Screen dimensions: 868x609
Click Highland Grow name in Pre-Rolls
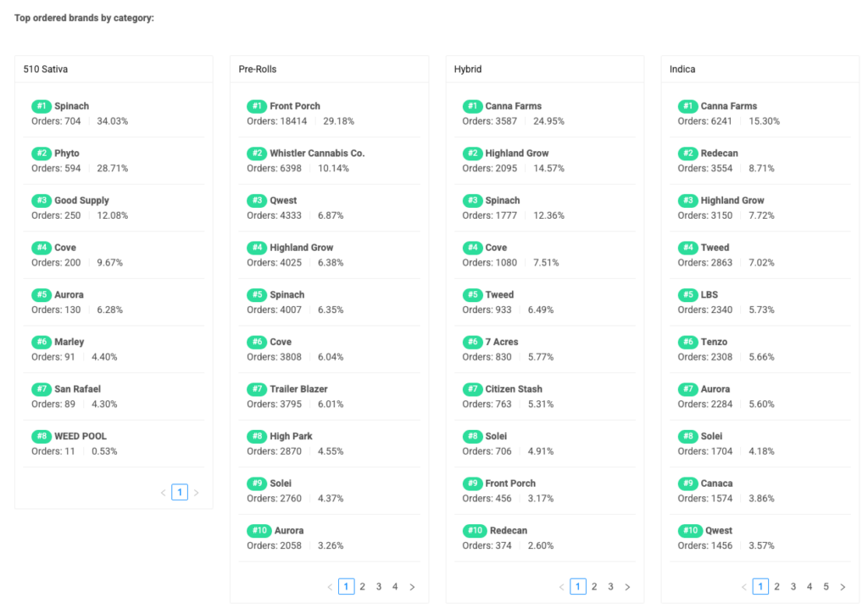click(x=301, y=248)
